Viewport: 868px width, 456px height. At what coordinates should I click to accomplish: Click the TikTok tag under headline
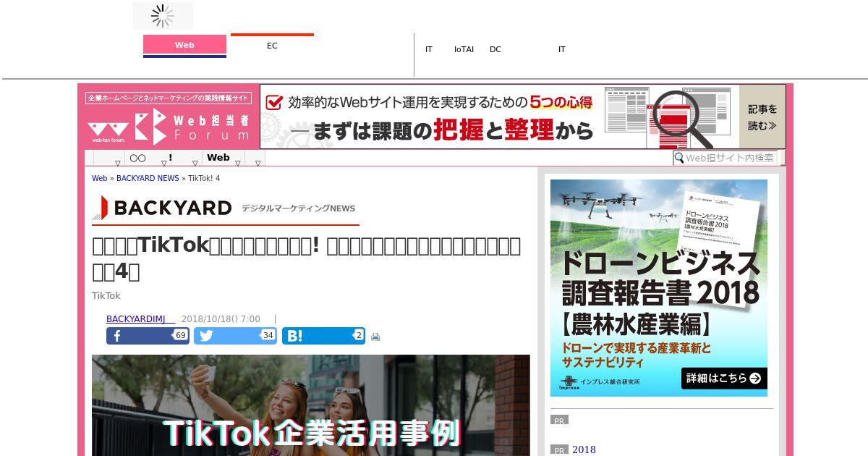tap(106, 295)
